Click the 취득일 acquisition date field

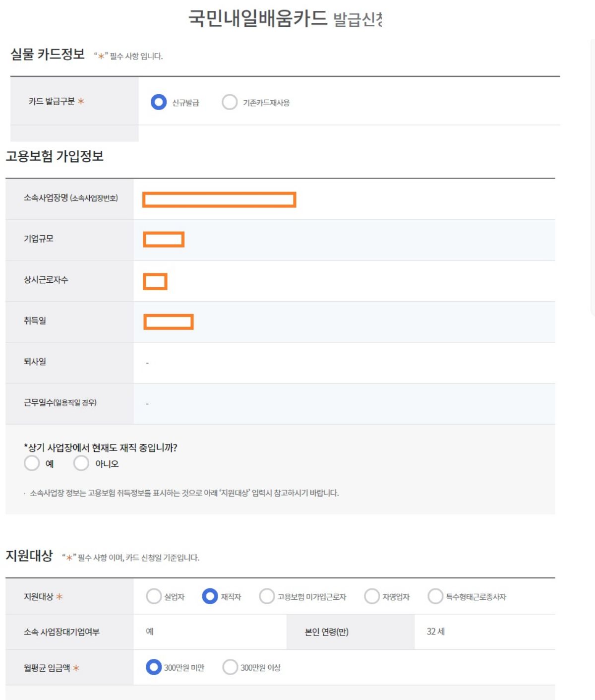tap(169, 322)
